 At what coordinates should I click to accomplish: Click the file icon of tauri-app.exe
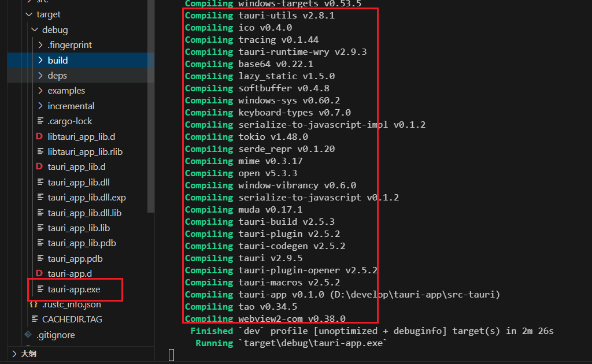(x=40, y=289)
